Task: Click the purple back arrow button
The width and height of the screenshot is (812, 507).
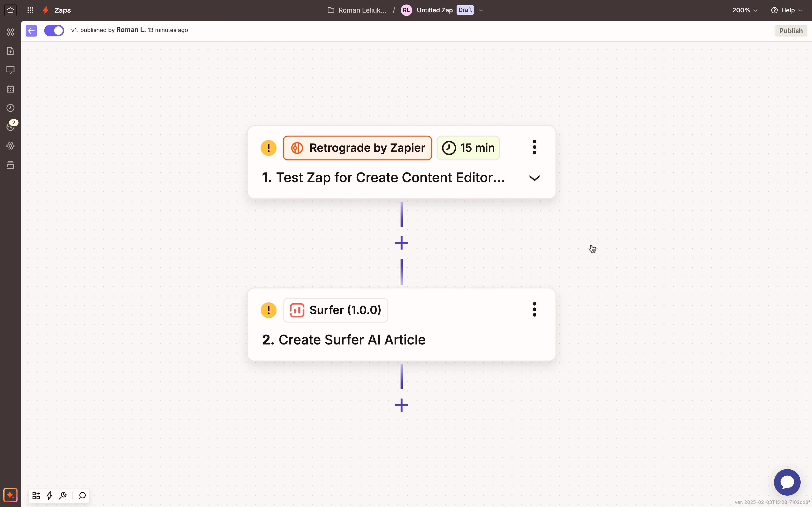Action: tap(31, 31)
